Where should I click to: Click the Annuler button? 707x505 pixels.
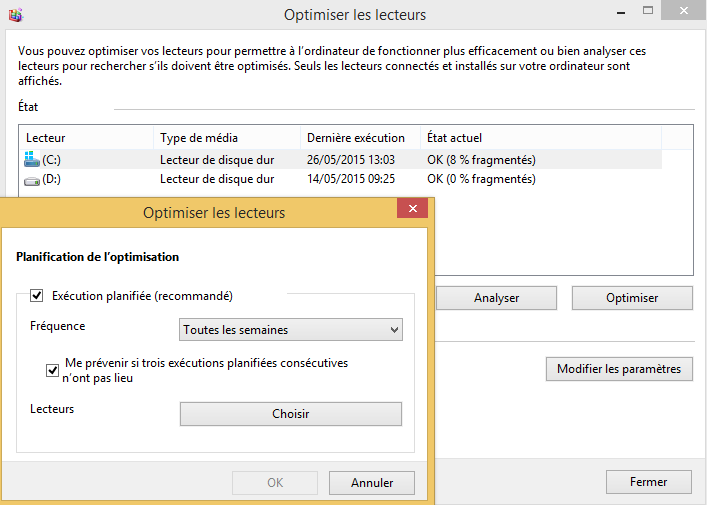(x=372, y=483)
